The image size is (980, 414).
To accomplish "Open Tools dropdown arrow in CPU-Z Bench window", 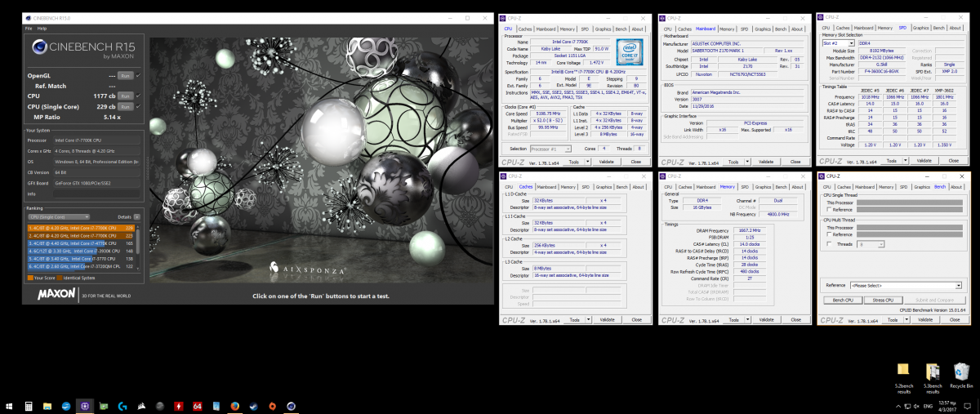I will (906, 319).
